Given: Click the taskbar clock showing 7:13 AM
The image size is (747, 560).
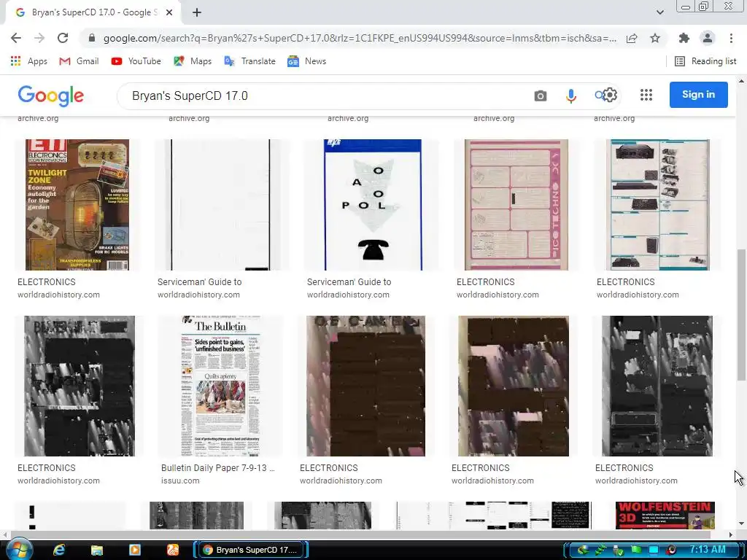Looking at the screenshot, I should point(708,550).
